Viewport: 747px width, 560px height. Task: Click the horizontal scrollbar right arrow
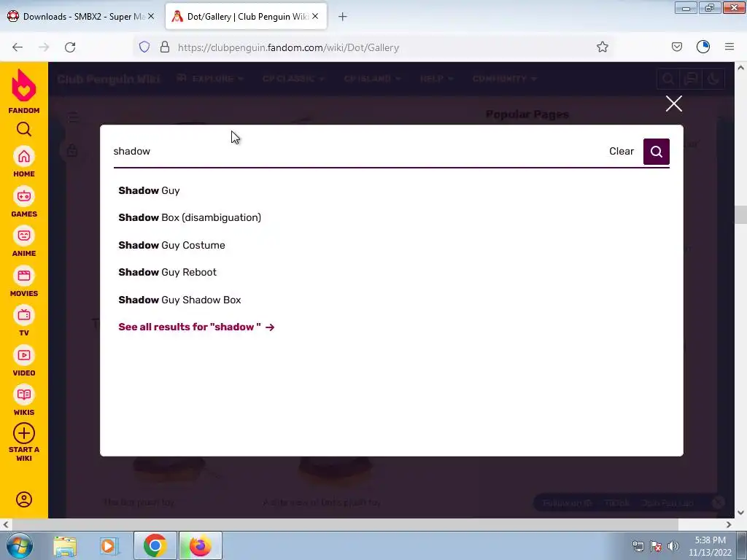coord(729,525)
